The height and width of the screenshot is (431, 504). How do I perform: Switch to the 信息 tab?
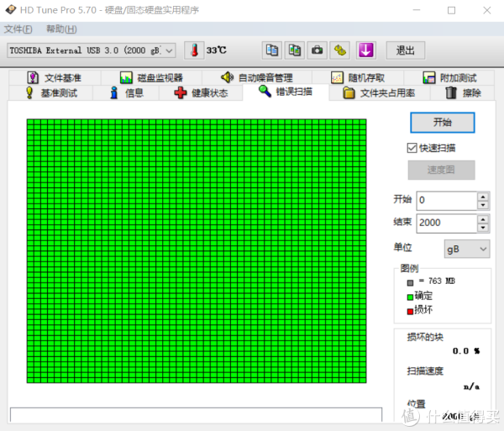[126, 93]
